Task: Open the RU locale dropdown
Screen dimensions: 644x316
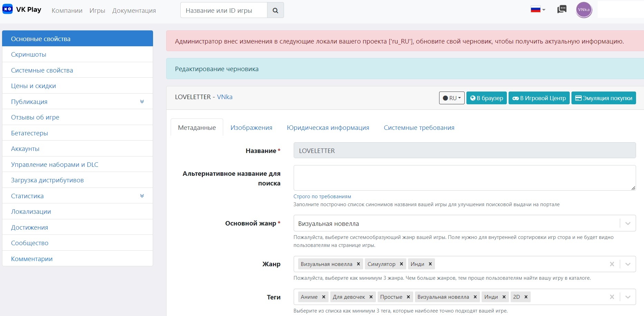Action: [x=452, y=98]
